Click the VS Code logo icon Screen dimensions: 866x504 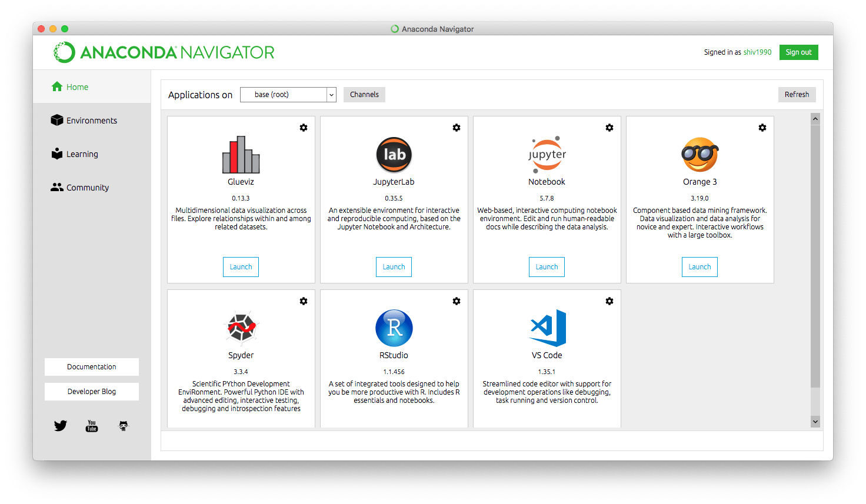[548, 328]
